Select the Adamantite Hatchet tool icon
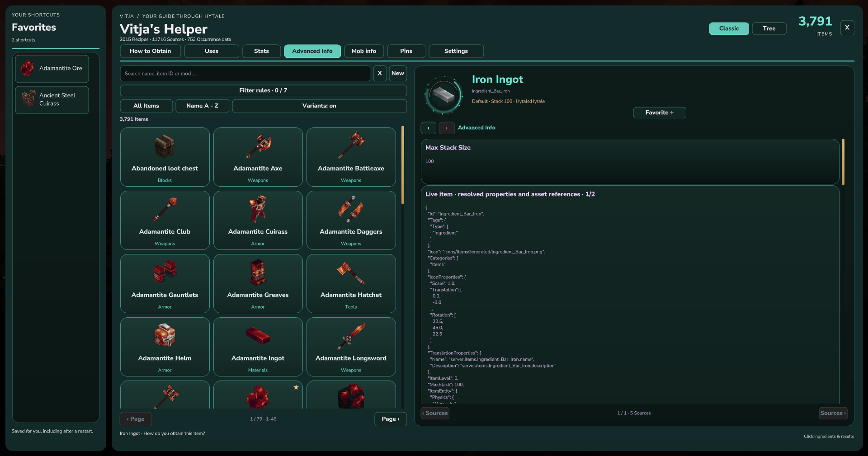This screenshot has height=456, width=868. coord(351,273)
